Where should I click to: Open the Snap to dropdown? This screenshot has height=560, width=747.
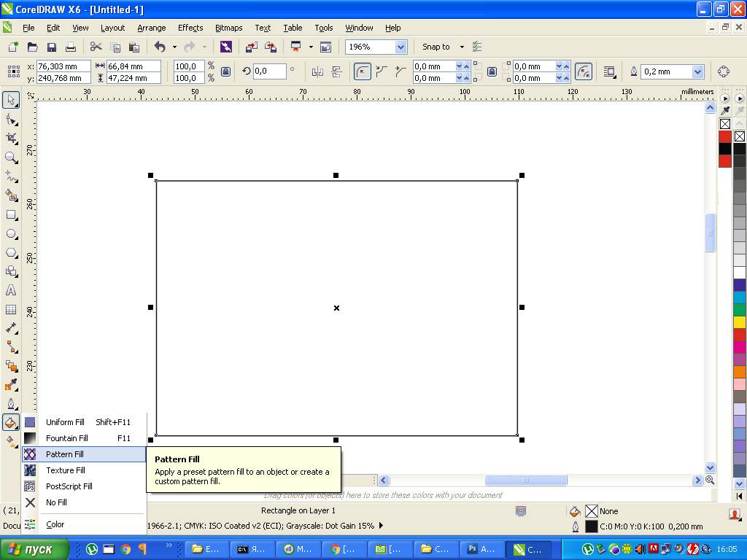pyautogui.click(x=462, y=47)
